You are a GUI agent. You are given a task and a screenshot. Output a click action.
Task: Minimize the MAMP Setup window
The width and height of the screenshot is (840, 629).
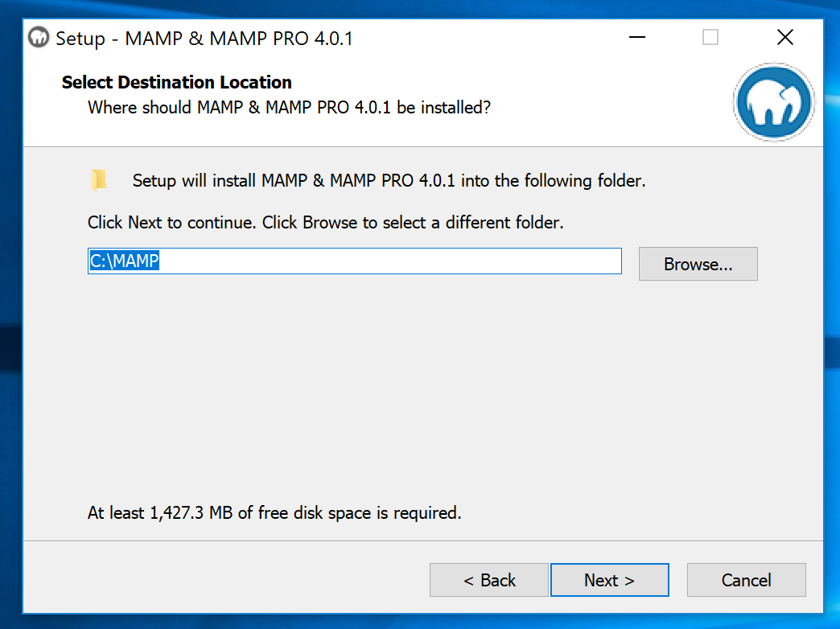click(x=637, y=38)
